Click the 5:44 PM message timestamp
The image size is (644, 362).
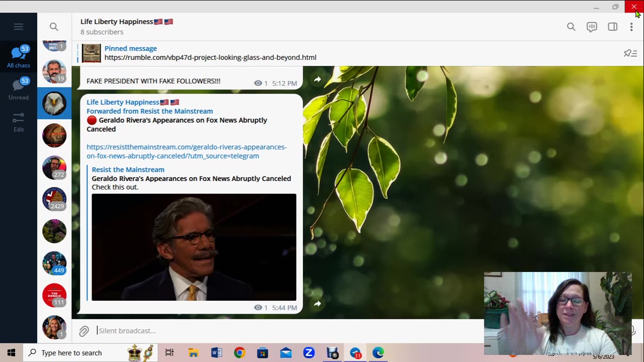pos(285,308)
